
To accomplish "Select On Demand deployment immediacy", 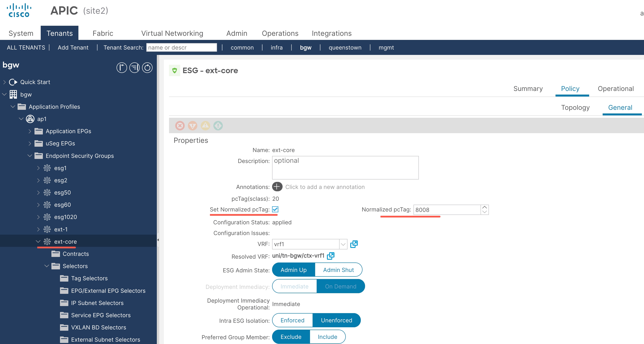I will tap(340, 286).
